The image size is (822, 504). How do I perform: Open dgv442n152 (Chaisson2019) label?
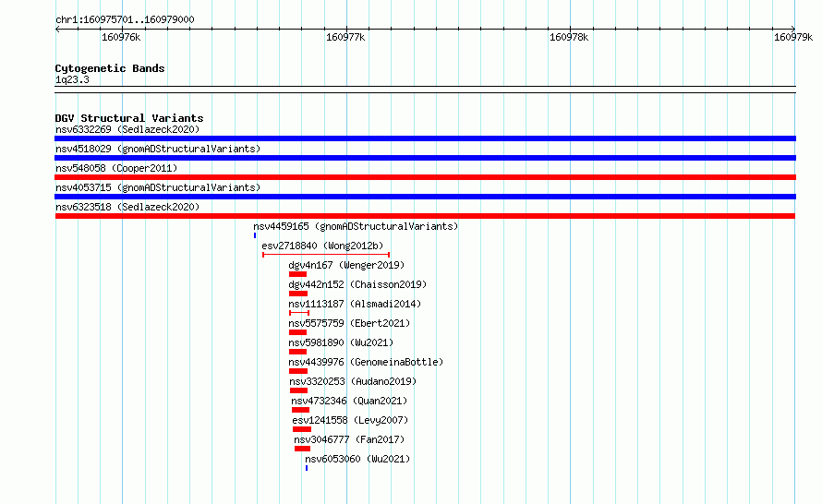(357, 284)
